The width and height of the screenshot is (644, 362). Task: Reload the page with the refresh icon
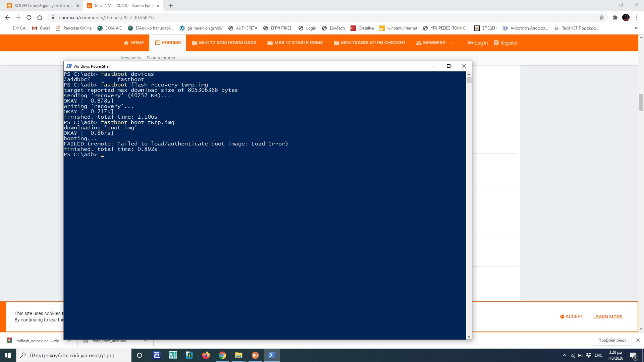point(29,17)
